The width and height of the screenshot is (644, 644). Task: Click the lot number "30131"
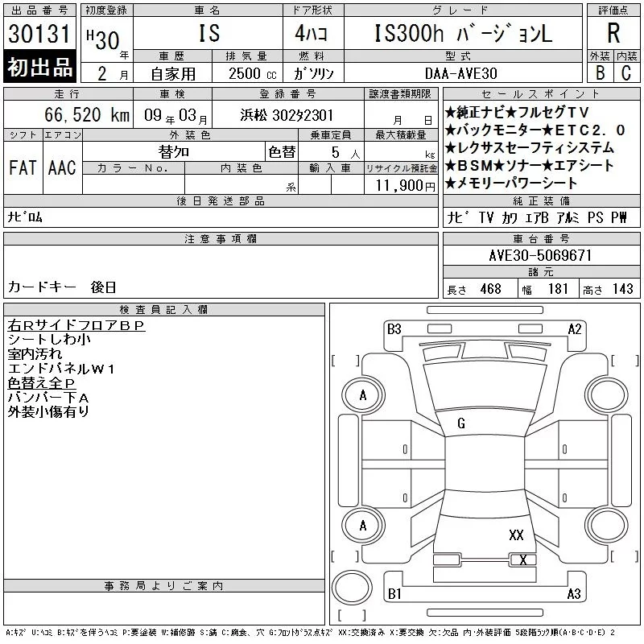click(39, 33)
